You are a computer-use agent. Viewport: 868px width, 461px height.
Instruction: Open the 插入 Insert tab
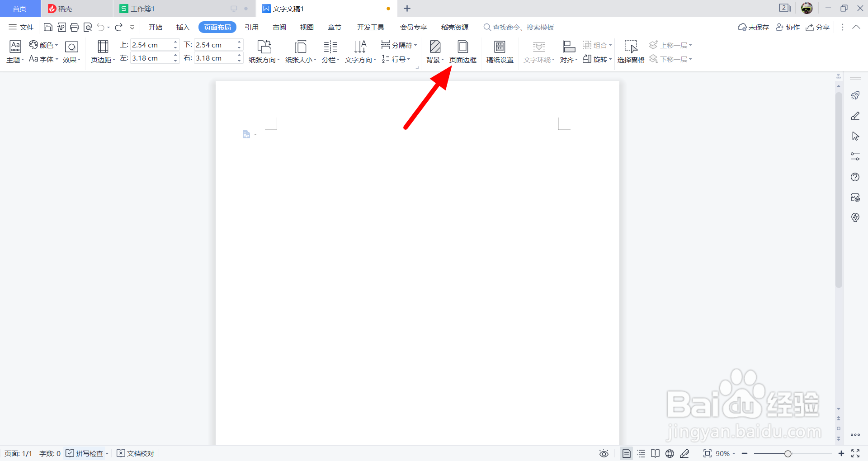(x=183, y=27)
